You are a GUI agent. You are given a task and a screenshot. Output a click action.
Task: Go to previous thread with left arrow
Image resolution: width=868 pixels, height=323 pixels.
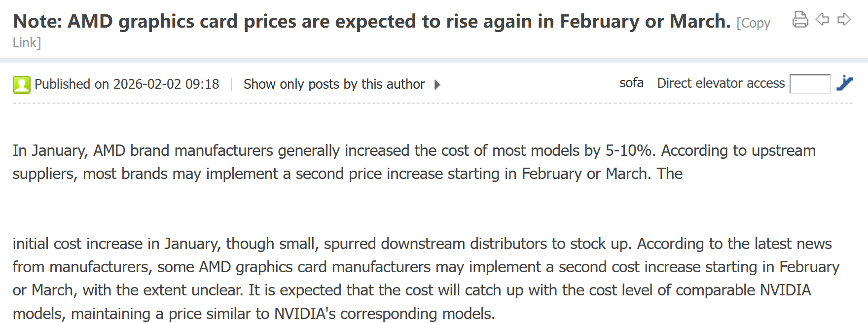coord(822,20)
